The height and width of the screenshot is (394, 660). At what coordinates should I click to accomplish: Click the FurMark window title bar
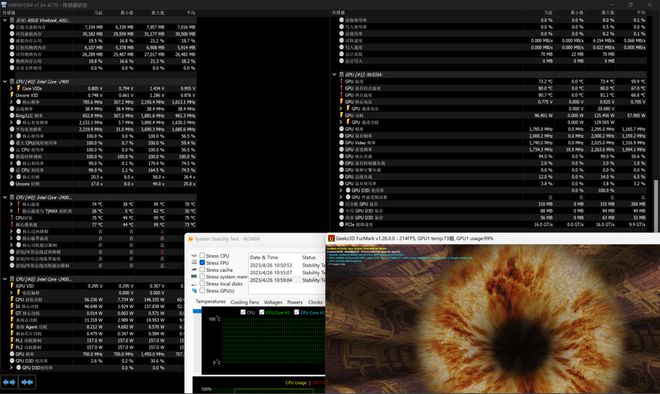[493, 238]
